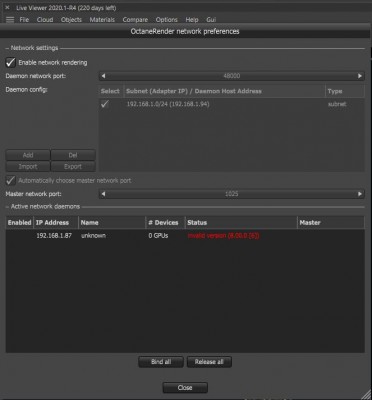The width and height of the screenshot is (372, 400).
Task: Open the File menu
Action: pos(24,20)
